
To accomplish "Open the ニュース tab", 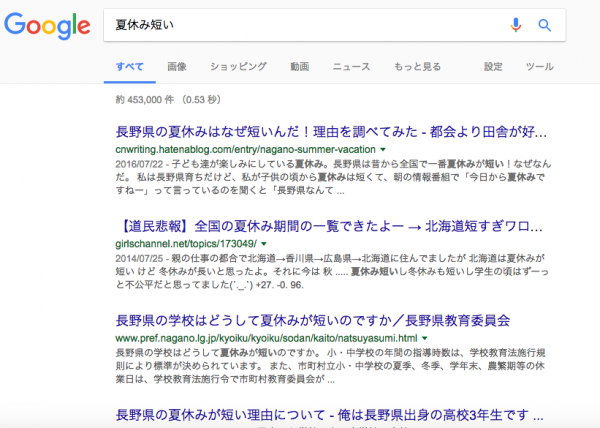I will (x=351, y=67).
